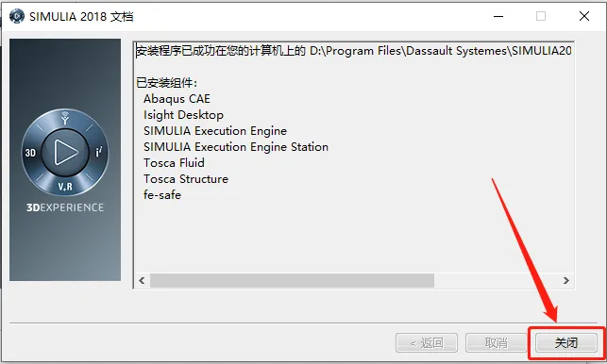
Task: Select the Abaqus CAE line
Action: coord(177,99)
